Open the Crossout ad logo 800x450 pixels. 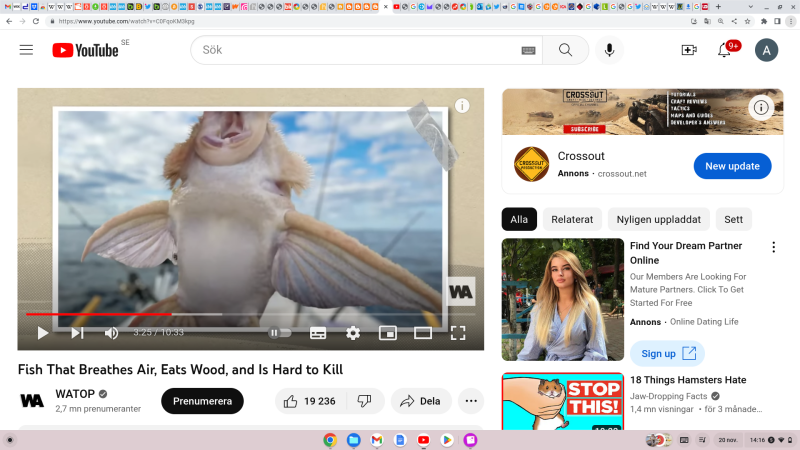point(531,164)
